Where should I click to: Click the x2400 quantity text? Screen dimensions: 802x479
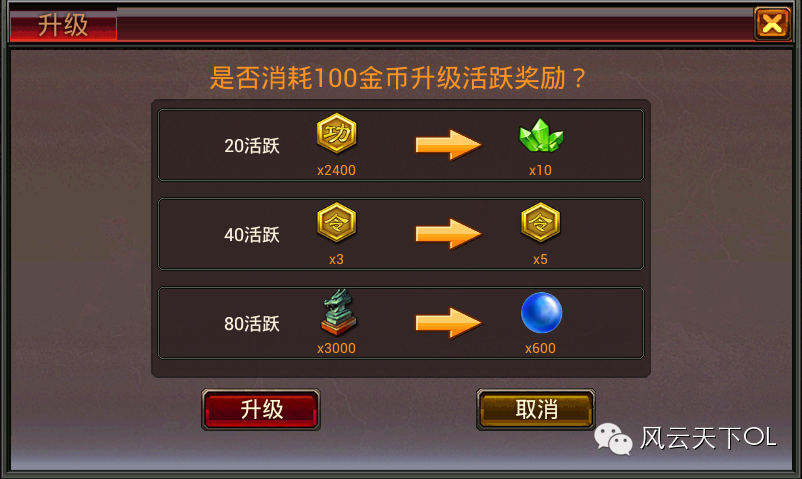pyautogui.click(x=336, y=170)
